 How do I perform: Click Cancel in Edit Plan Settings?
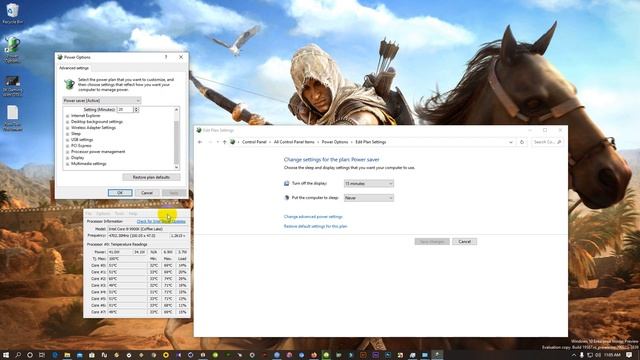464,242
